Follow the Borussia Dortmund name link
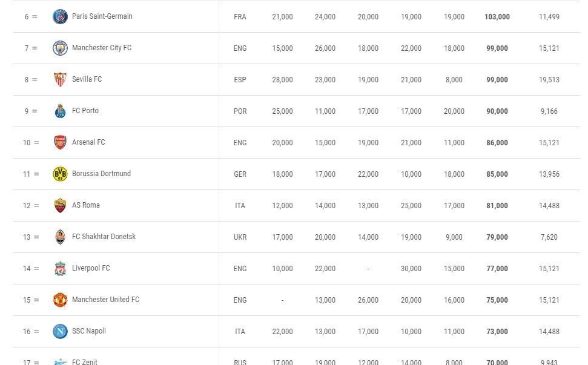Image resolution: width=588 pixels, height=365 pixels. (101, 174)
